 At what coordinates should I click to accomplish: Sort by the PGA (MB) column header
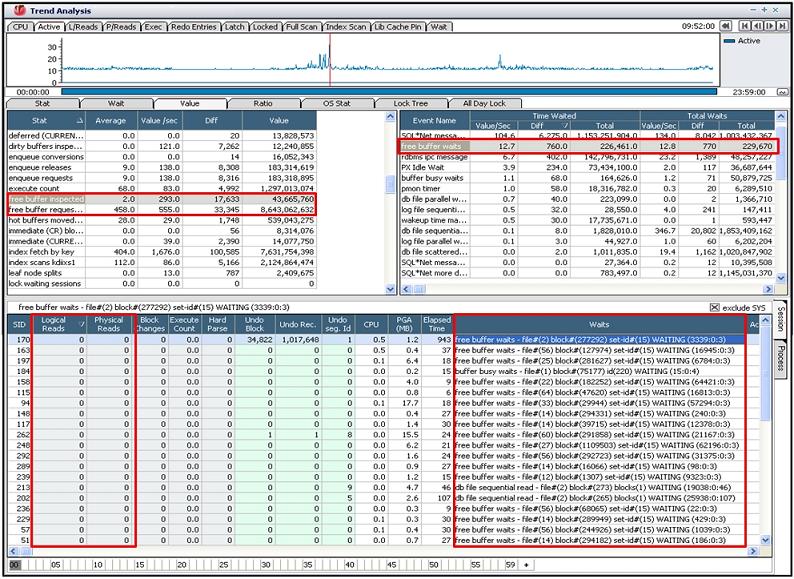coord(404,324)
